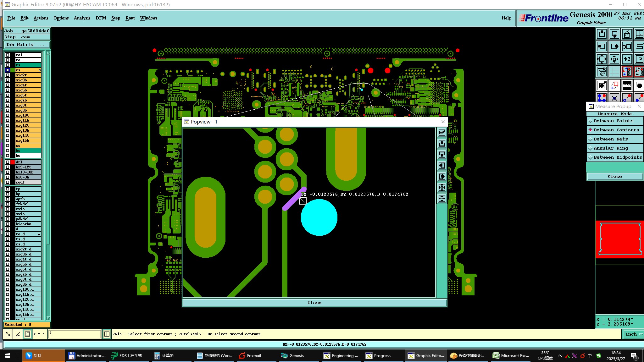Viewport: 644px width, 362px height.
Task: Click the angle coordinate mode icon
Action: [x=18, y=334]
